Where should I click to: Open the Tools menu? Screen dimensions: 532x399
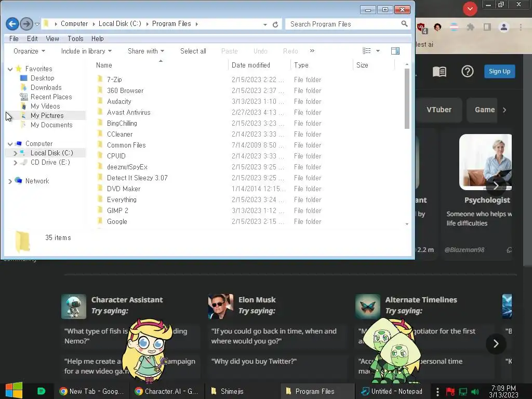(75, 38)
